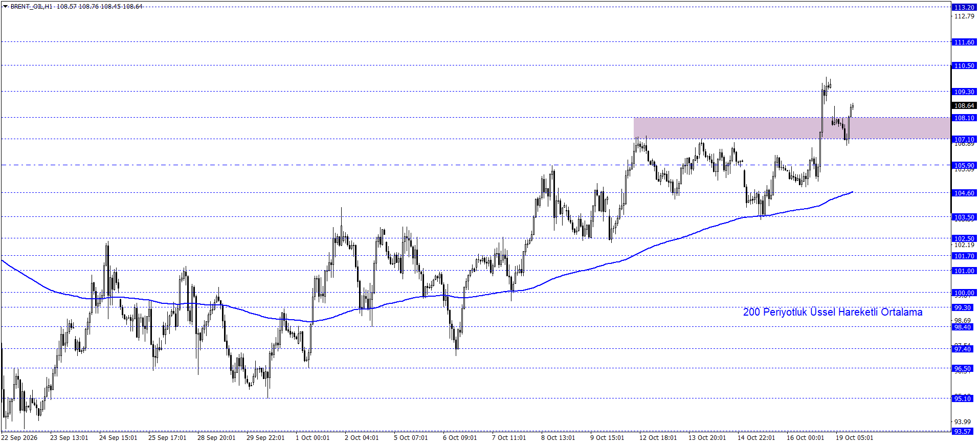Viewport: 980px width, 444px height.
Task: Click the '2 Oct 04:01' time axis label
Action: [362, 437]
